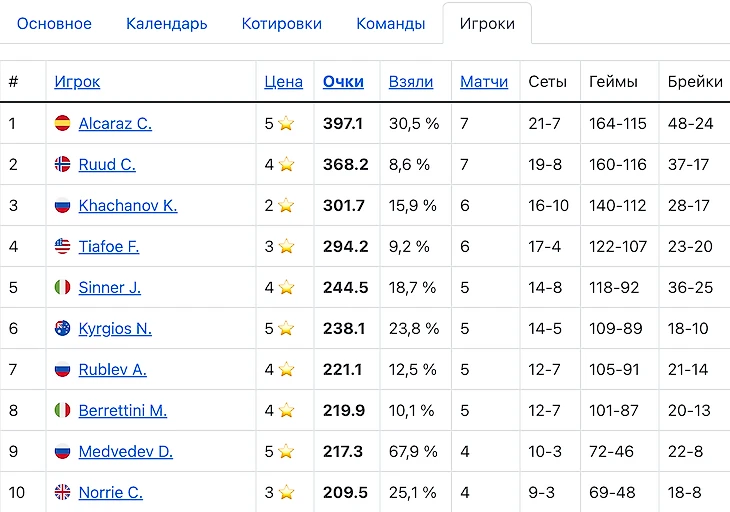Click the Australian flag icon beside Kyrgios
This screenshot has height=512, width=730.
63,329
